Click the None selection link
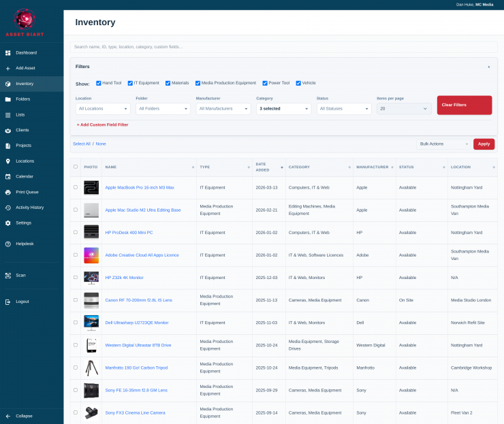Screen dimensions: 504x424 click(101, 144)
